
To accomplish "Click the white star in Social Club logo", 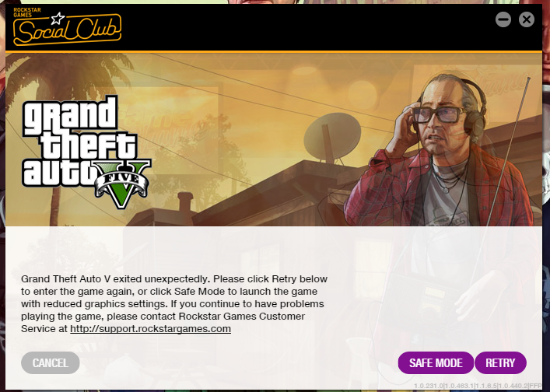I will coord(58,18).
